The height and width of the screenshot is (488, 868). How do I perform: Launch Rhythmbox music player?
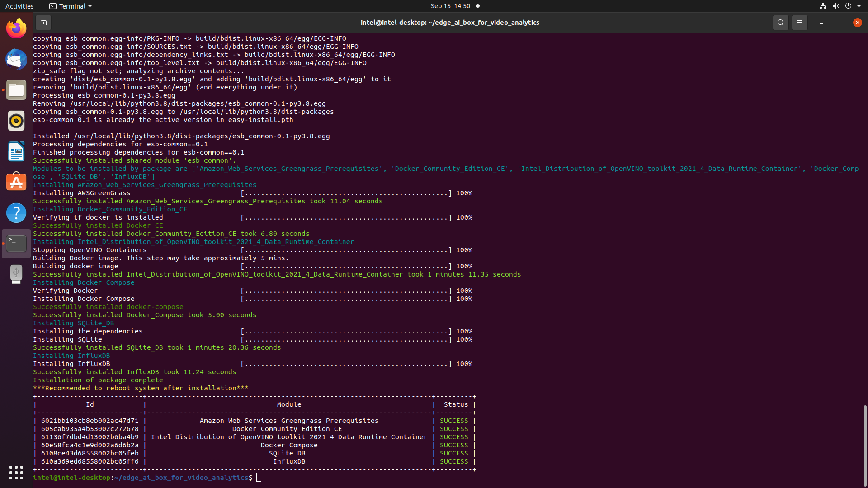point(16,121)
